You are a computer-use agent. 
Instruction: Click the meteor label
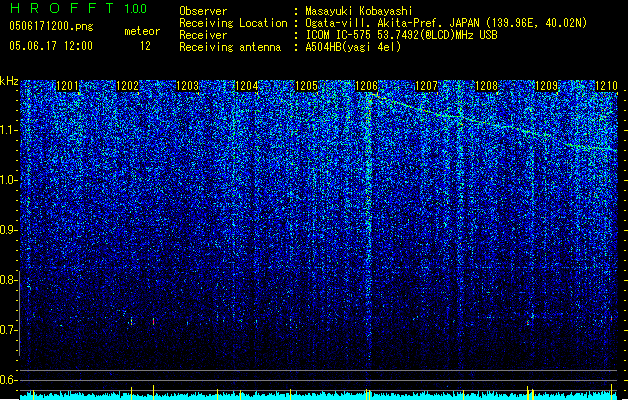tap(142, 31)
